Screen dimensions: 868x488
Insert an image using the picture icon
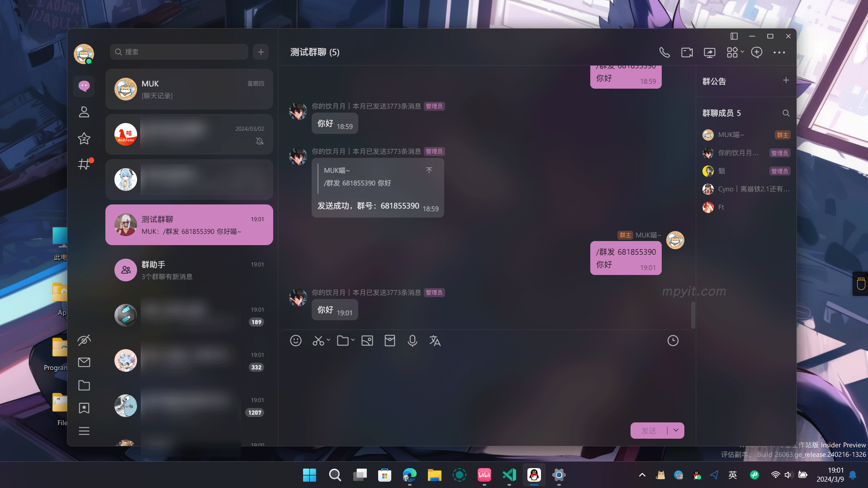coord(367,341)
